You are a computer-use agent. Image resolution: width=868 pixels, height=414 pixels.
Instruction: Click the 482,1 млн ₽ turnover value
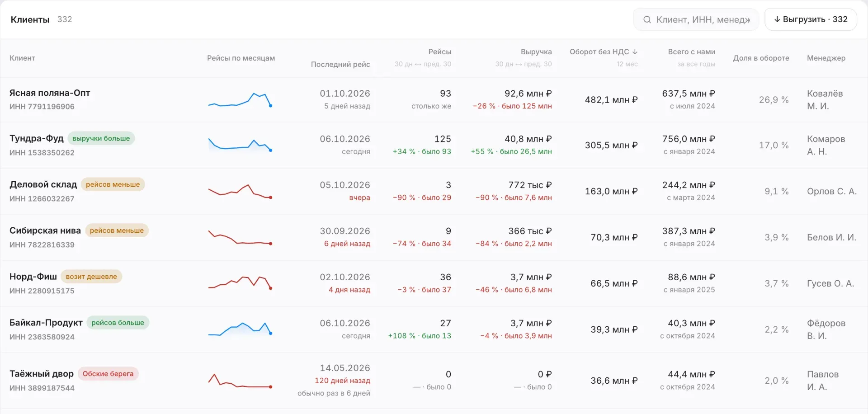pos(611,100)
